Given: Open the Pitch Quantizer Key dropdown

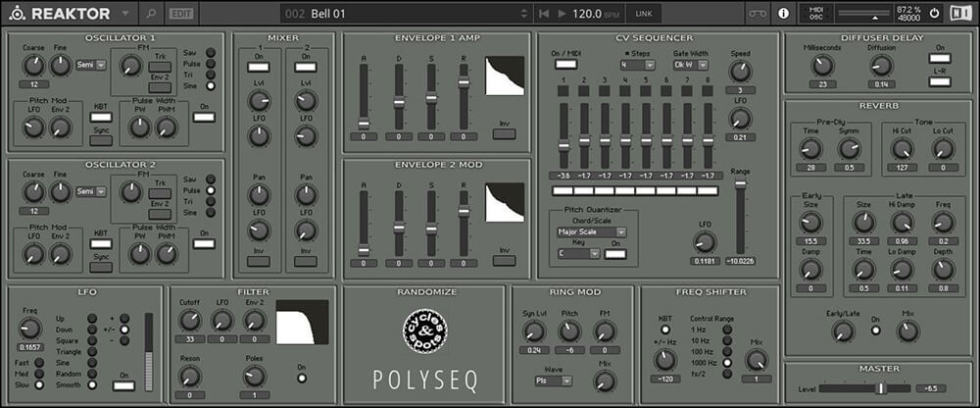Looking at the screenshot, I should (x=577, y=254).
